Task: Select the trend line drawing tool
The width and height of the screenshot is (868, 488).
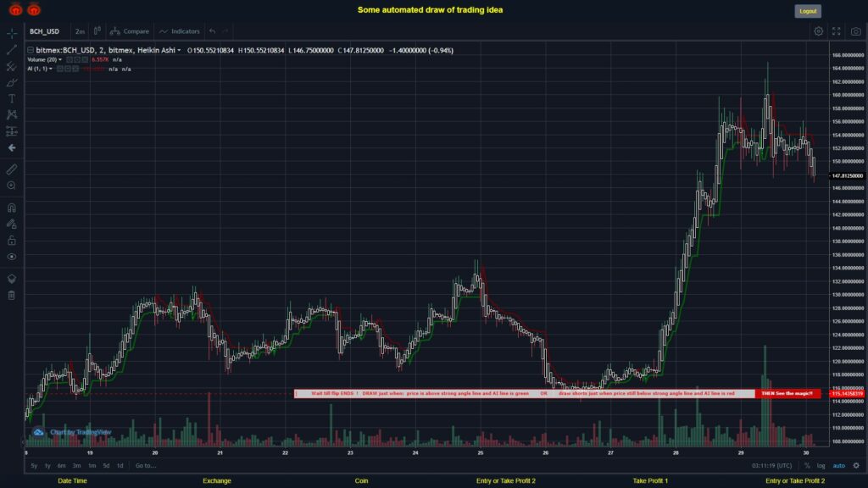Action: pyautogui.click(x=11, y=50)
